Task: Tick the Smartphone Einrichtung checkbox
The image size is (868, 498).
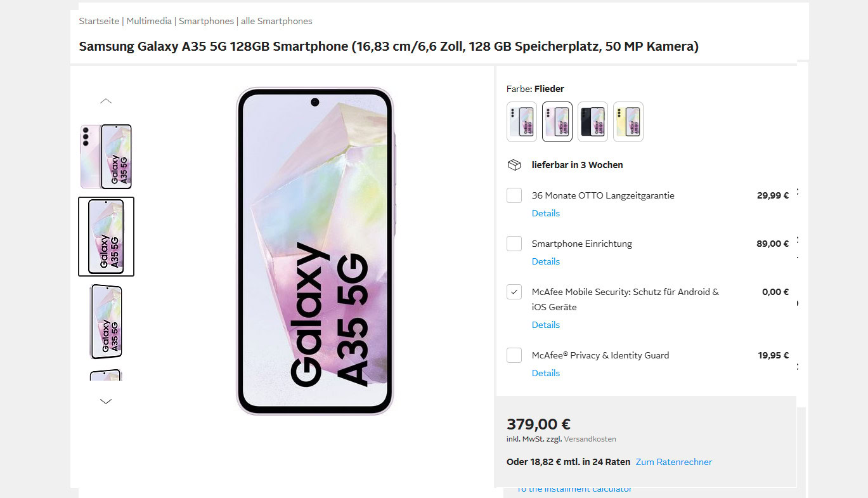Action: click(514, 244)
